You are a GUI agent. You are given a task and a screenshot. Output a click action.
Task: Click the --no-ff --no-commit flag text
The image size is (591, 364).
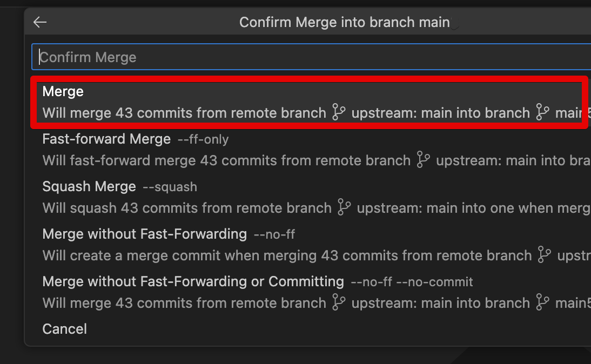tap(412, 282)
